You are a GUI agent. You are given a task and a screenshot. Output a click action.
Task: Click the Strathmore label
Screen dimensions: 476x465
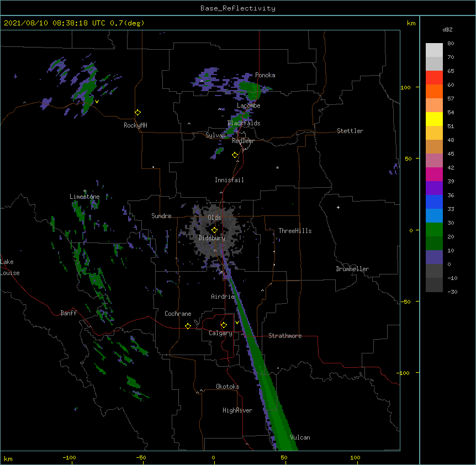pos(285,336)
